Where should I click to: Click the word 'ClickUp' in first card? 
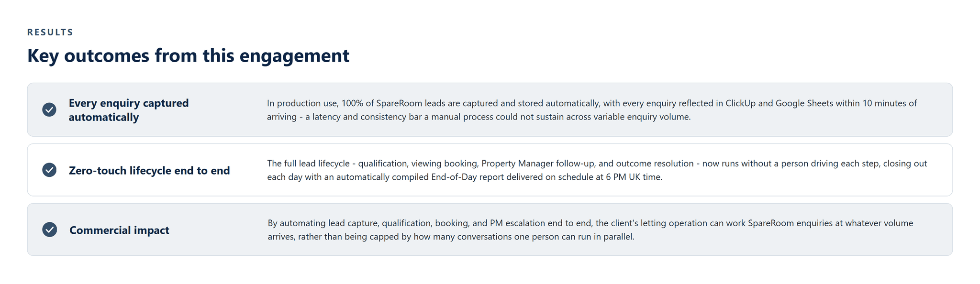point(741,103)
